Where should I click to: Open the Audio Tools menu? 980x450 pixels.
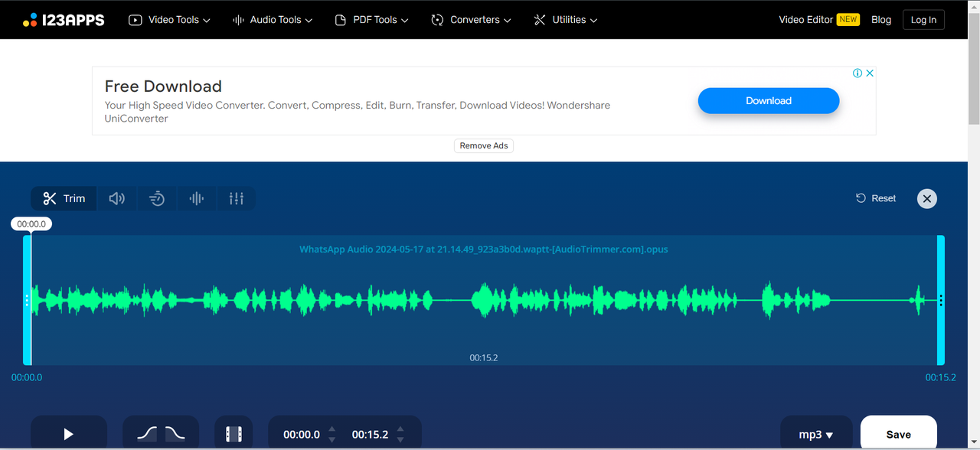(x=273, y=20)
